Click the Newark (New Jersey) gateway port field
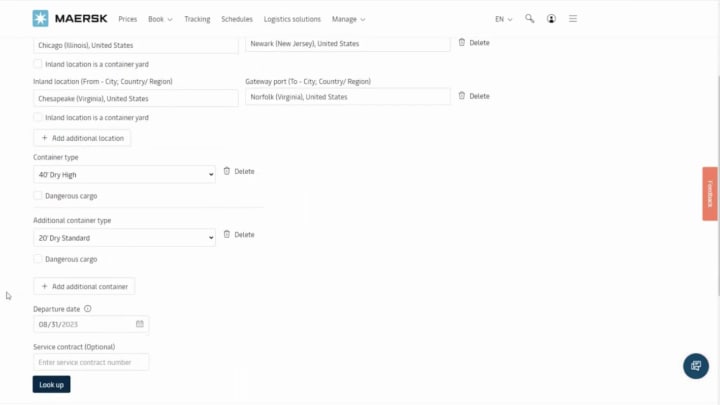 coord(348,44)
